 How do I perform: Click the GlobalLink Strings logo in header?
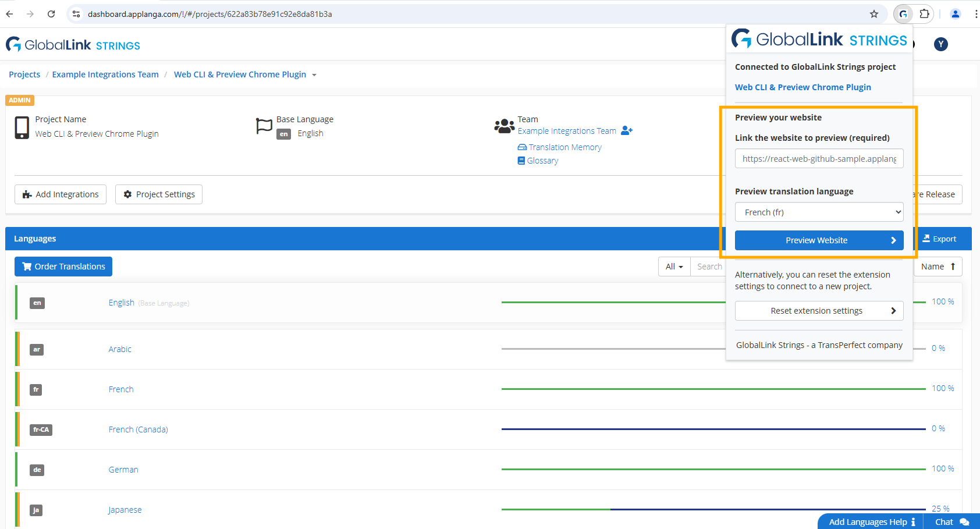[x=73, y=45]
